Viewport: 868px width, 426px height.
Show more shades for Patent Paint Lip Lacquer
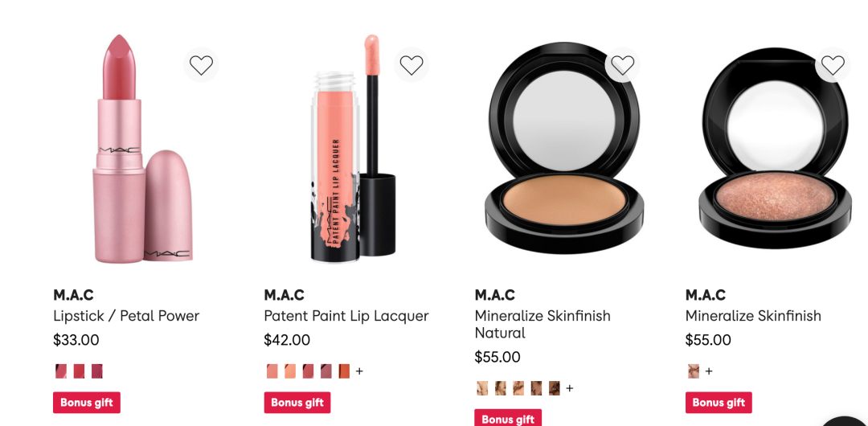point(359,371)
